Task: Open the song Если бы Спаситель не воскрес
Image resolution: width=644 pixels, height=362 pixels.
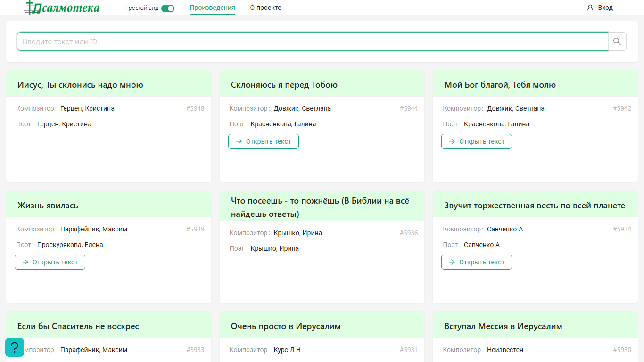Action: 78,326
